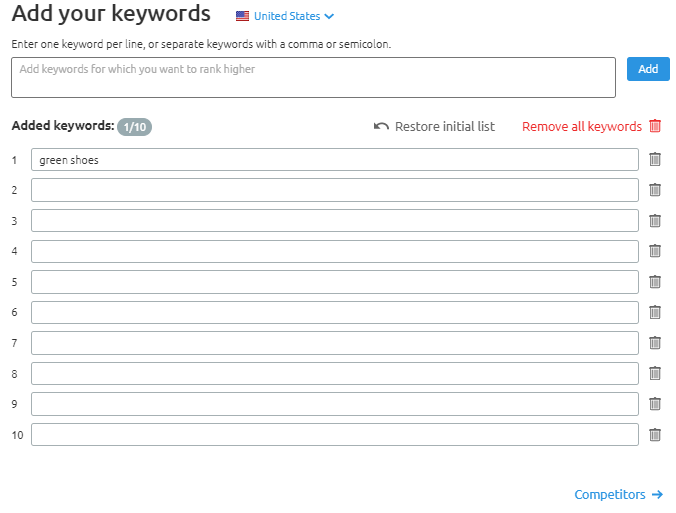Delete keyword row 10 via trash icon
The width and height of the screenshot is (676, 513).
[654, 435]
